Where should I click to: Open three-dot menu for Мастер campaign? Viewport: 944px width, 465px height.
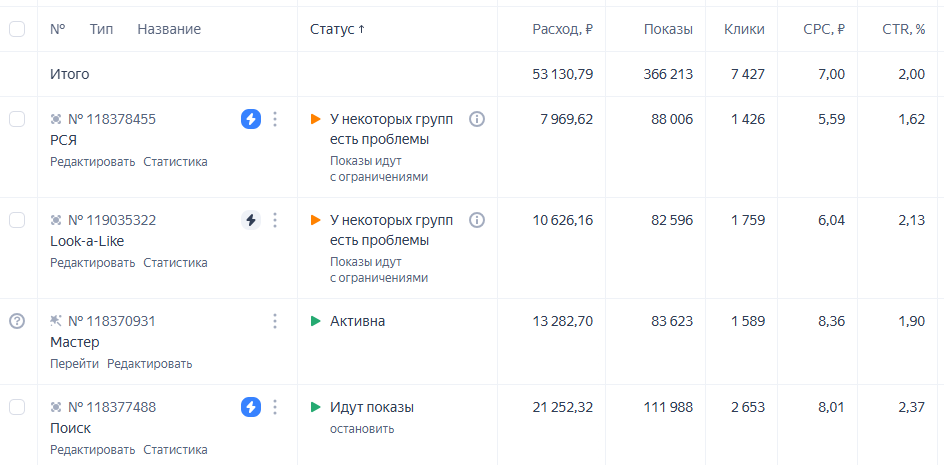[275, 321]
